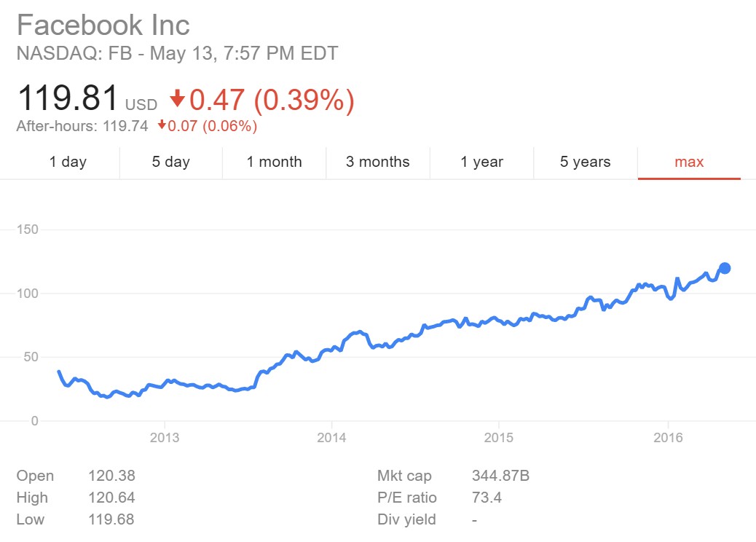
Task: Show the 1 month chart tab
Action: point(274,162)
